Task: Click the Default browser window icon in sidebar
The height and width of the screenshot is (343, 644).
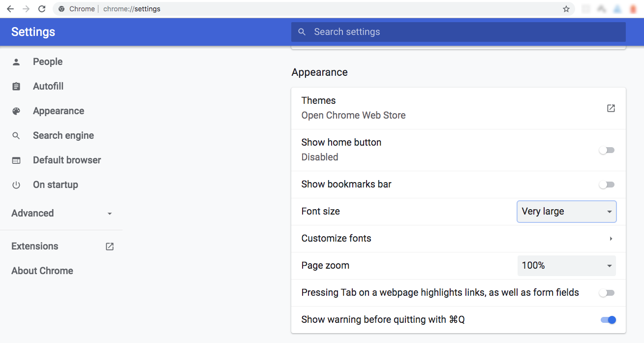Action: (16, 160)
